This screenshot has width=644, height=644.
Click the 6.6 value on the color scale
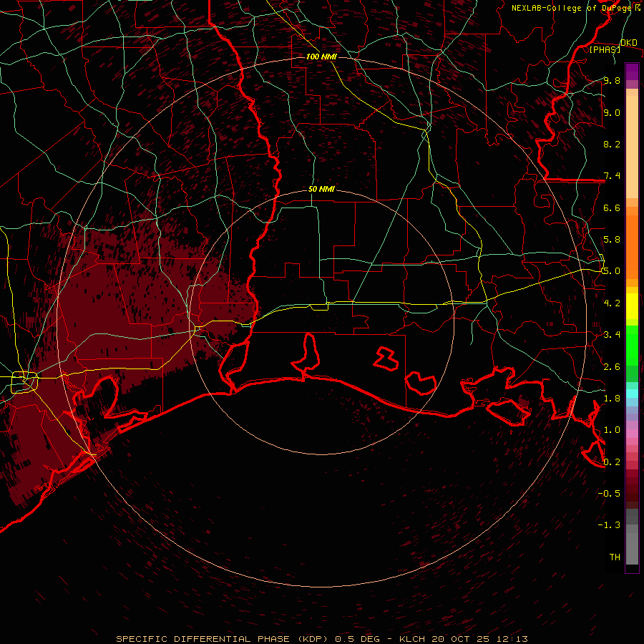(x=612, y=208)
